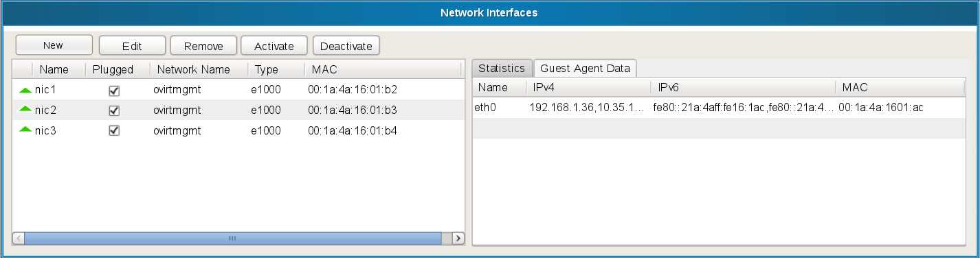
Task: Select the eth0 row in Guest Agent Data
Action: coord(719,107)
